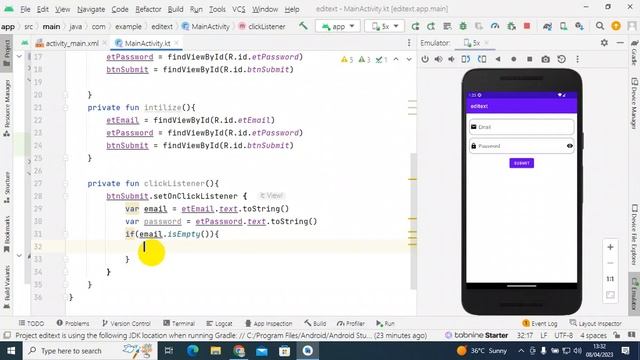Click the emulator volume down icon
Viewport: 640px width, 360px height.
coord(451,59)
